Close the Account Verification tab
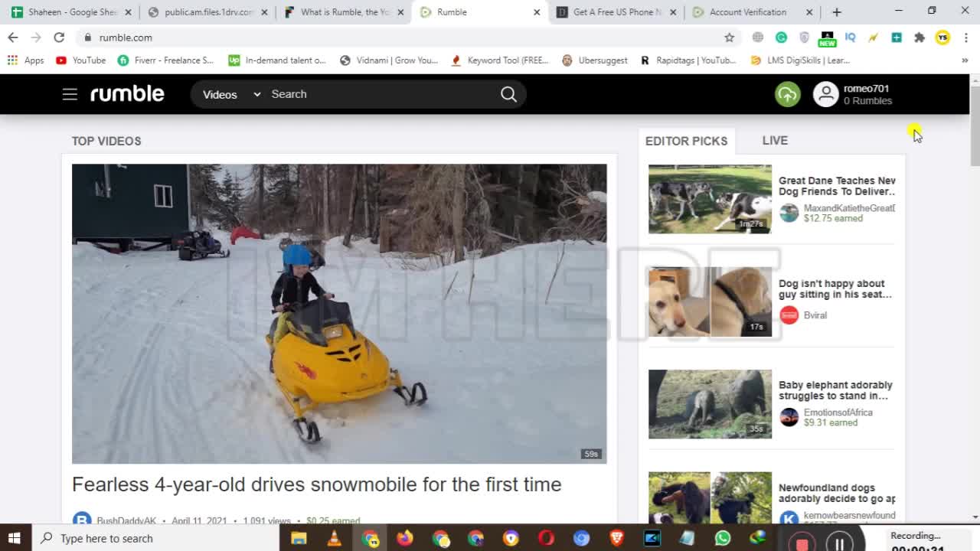980x551 pixels. tap(809, 12)
